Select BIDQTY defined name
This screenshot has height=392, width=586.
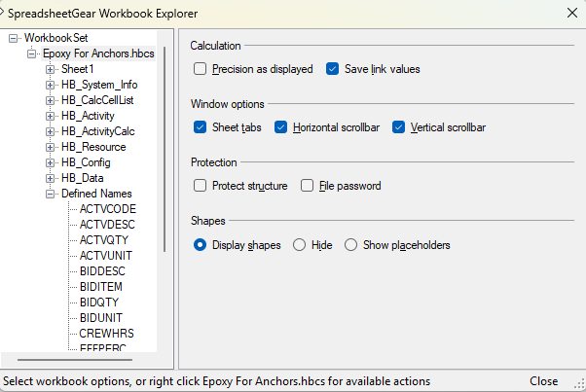pos(99,303)
